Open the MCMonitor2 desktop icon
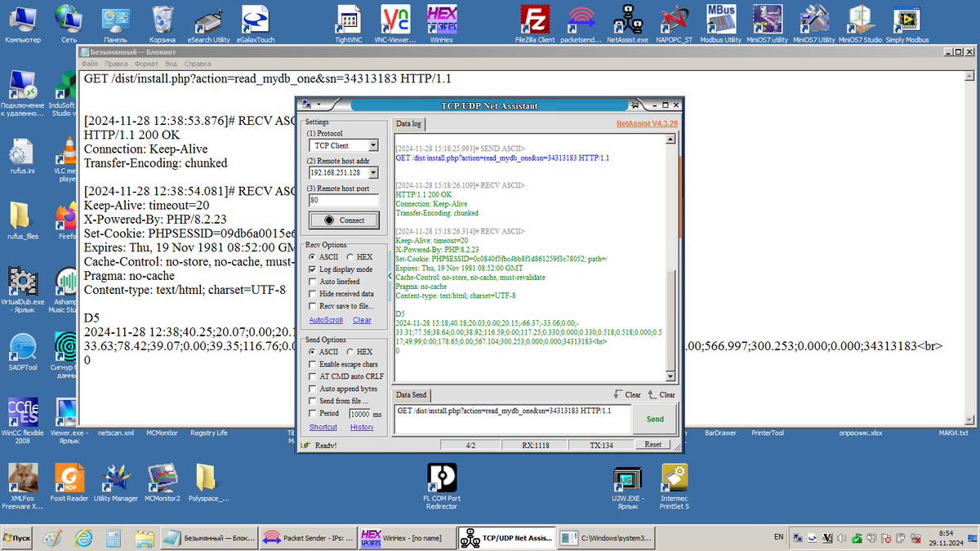 click(163, 482)
